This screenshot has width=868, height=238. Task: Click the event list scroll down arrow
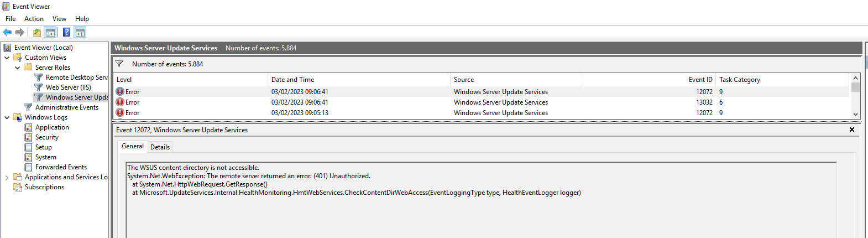[x=855, y=114]
